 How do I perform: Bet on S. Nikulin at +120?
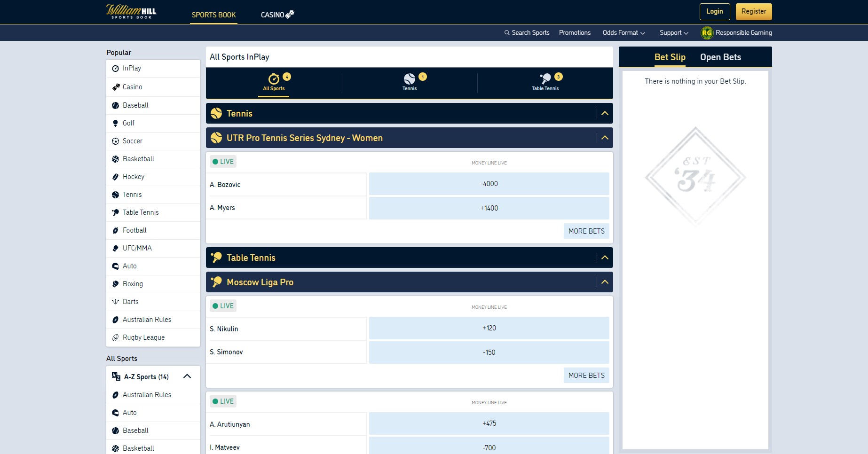(489, 328)
